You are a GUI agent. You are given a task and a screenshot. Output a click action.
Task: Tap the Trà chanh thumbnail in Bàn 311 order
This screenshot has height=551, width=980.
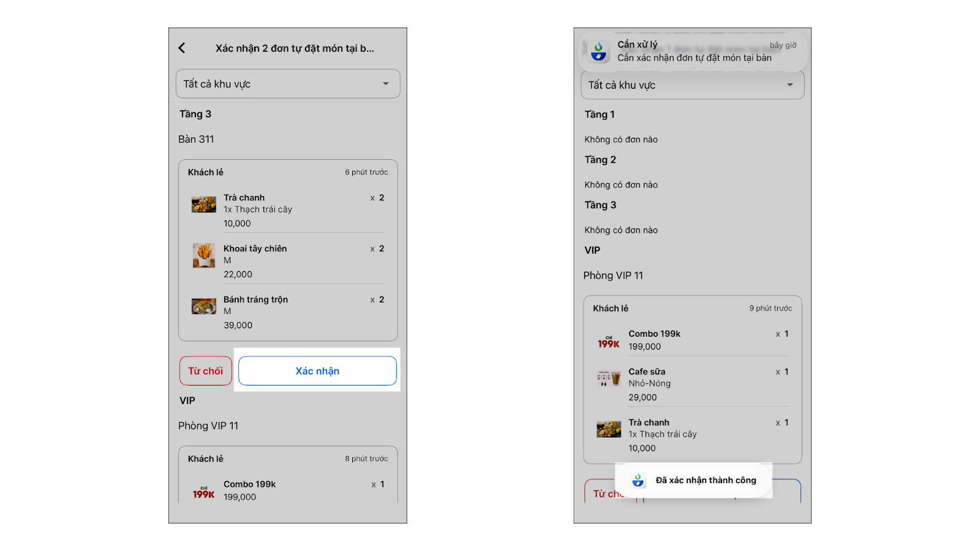pyautogui.click(x=204, y=204)
